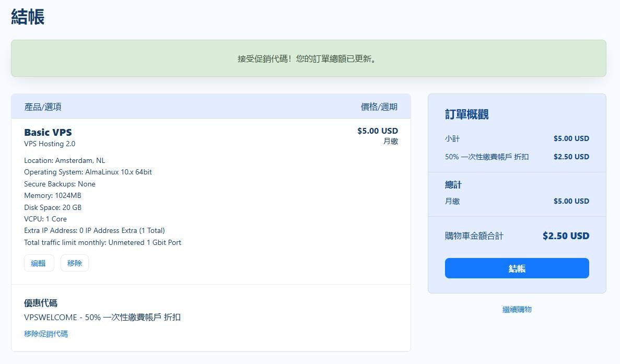
Task: Select the Basic VPS product title
Action: [48, 132]
